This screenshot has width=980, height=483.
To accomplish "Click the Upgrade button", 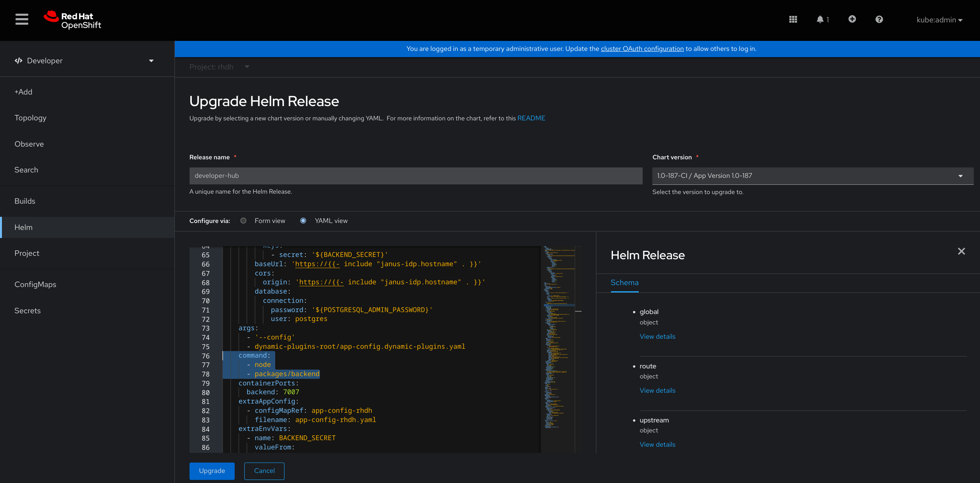I will click(x=212, y=471).
